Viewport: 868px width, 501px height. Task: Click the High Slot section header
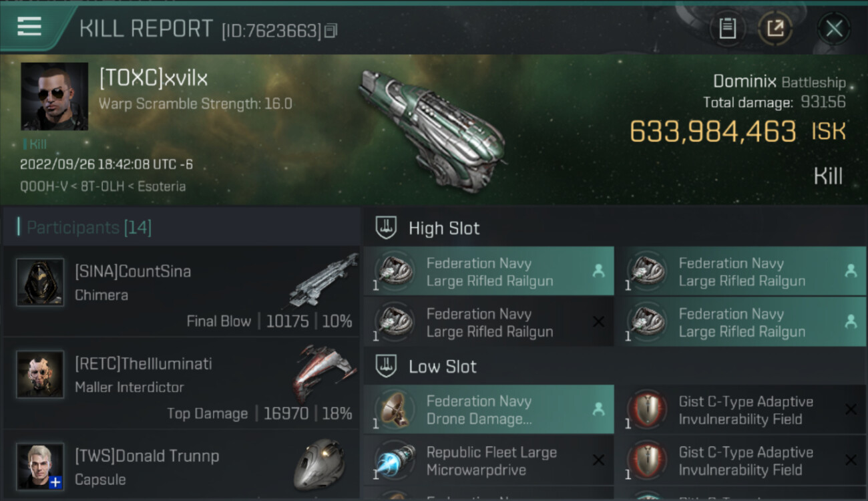click(444, 228)
